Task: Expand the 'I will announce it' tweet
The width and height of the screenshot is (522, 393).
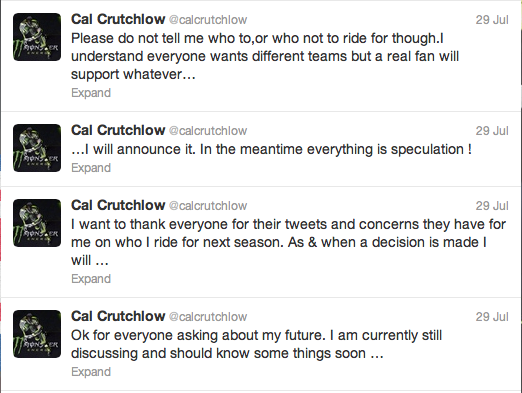Action: click(x=91, y=168)
